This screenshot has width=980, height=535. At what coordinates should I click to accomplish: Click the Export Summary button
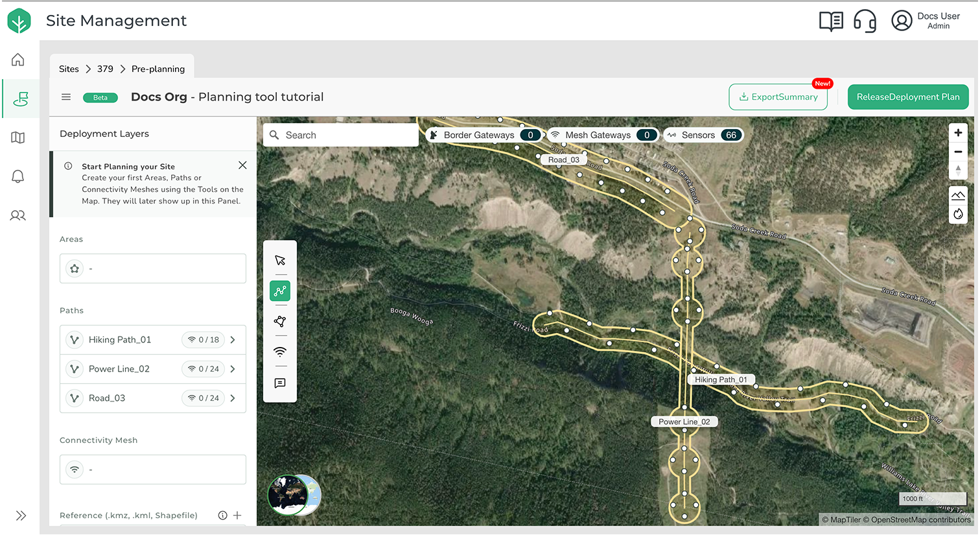click(x=778, y=97)
